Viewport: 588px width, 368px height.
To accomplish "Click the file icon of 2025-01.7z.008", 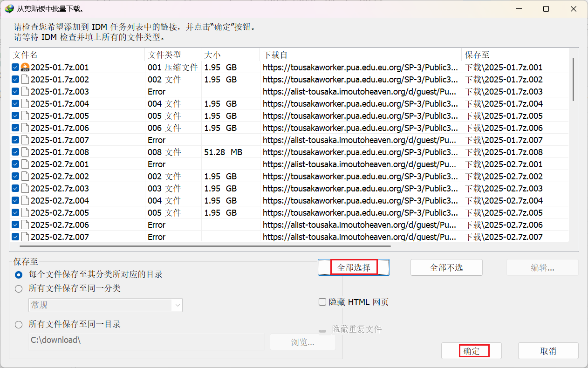I will pyautogui.click(x=25, y=152).
